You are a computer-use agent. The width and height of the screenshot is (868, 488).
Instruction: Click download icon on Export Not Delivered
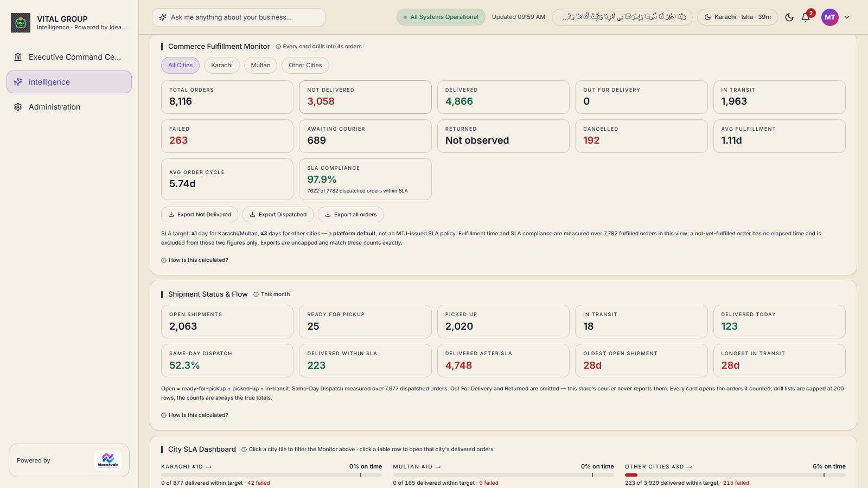tap(171, 215)
